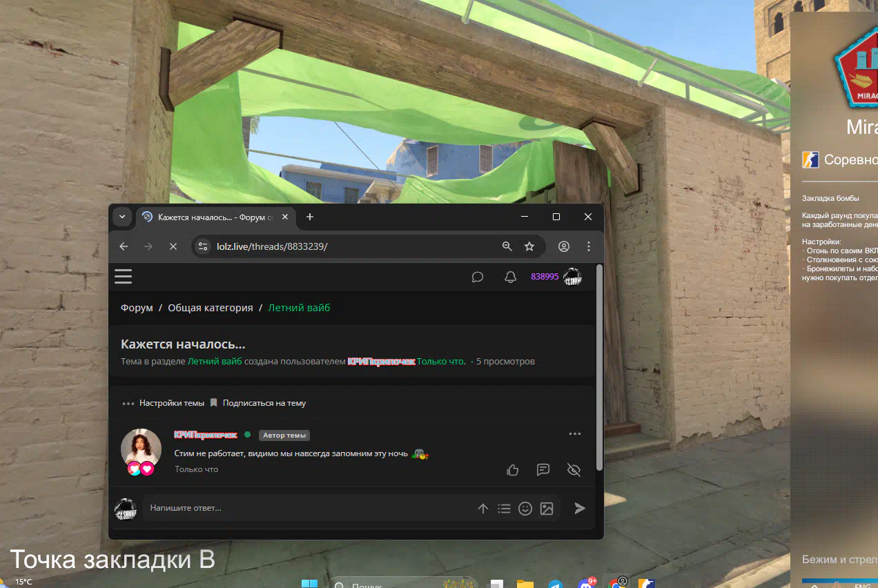Open Telegram from the taskbar
This screenshot has width=878, height=588.
(556, 584)
